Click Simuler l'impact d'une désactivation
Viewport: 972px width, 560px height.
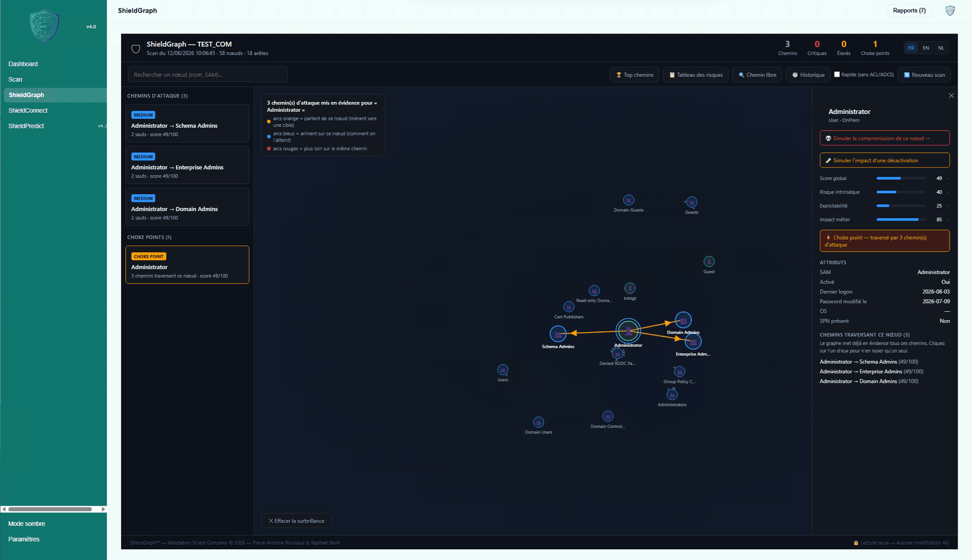pyautogui.click(x=885, y=160)
